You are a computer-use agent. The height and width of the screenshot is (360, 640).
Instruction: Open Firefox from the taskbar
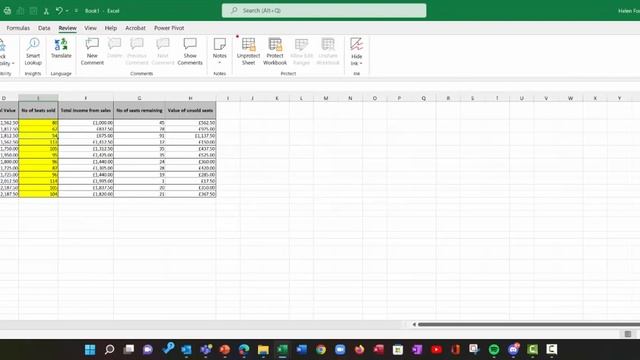[359, 349]
